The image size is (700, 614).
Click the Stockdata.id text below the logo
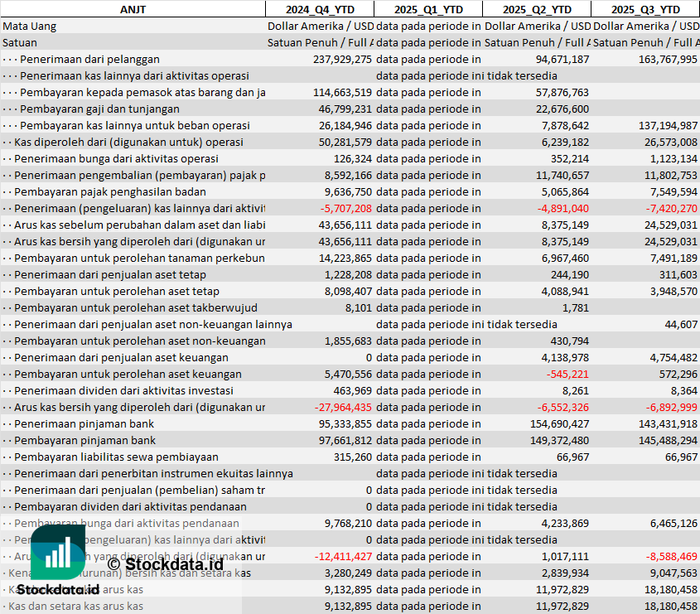pos(58,589)
